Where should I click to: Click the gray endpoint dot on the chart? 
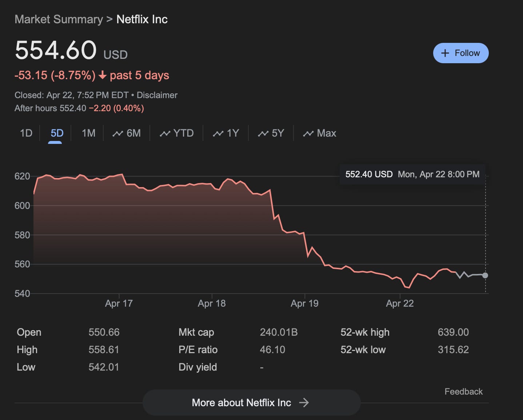point(485,275)
